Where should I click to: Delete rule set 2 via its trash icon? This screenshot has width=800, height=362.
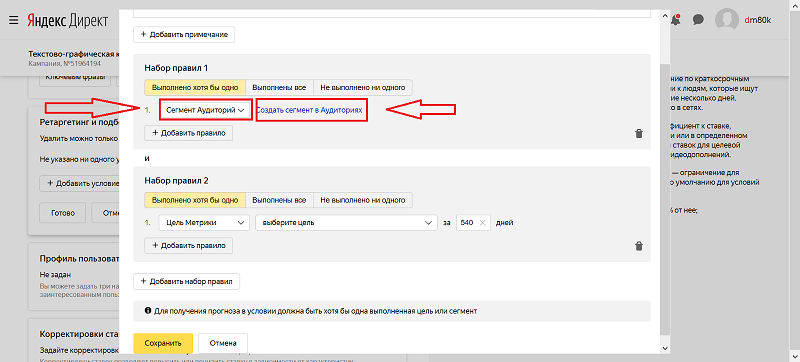pyautogui.click(x=638, y=246)
